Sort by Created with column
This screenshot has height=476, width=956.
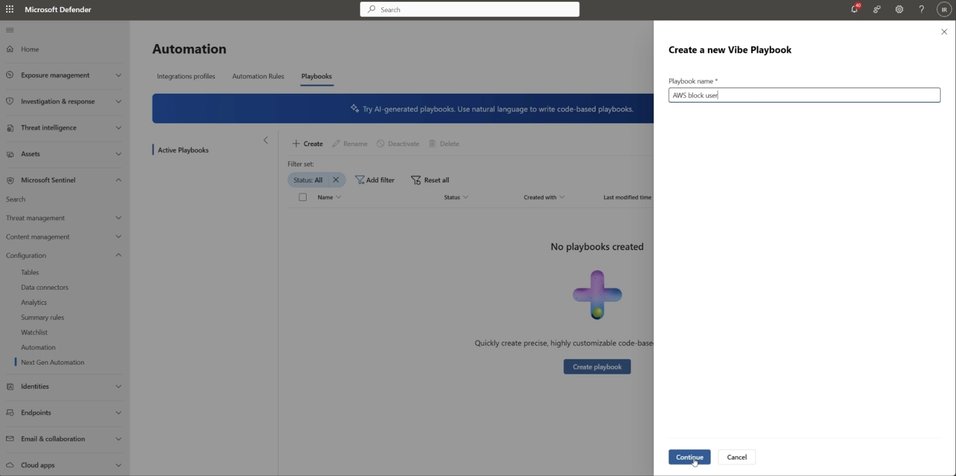(544, 197)
